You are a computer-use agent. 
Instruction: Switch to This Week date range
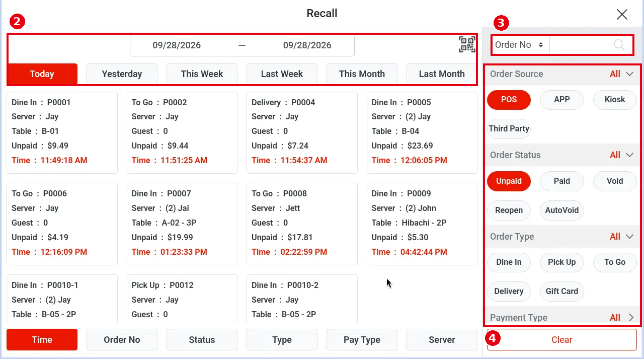coord(202,74)
